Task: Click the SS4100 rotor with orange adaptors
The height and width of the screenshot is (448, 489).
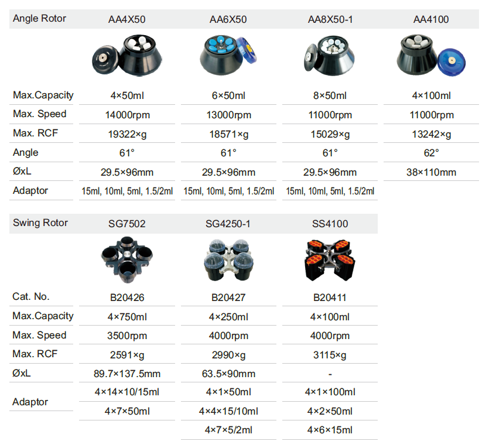Action: pos(330,259)
